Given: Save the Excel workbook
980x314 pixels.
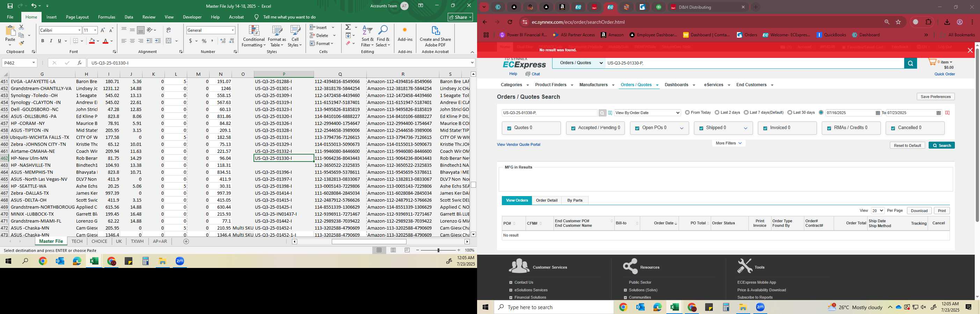Looking at the screenshot, I should pos(10,6).
